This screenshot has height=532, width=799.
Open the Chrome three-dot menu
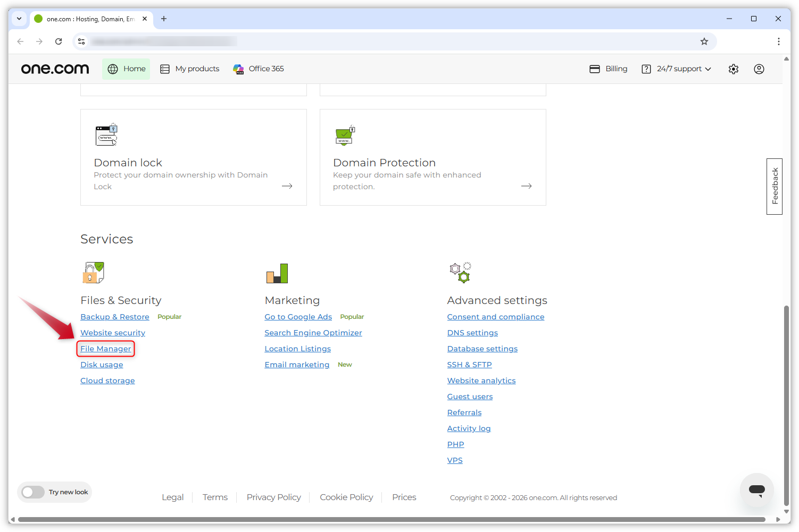778,41
